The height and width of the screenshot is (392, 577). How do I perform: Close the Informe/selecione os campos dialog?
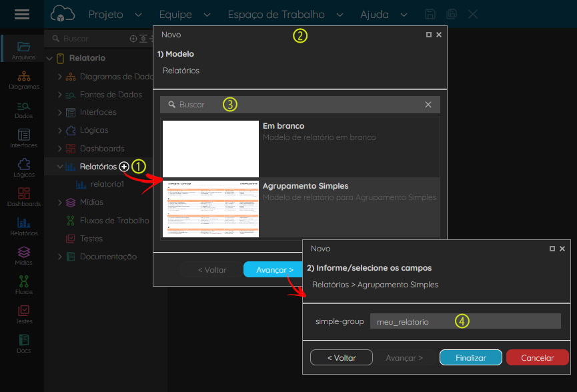pyautogui.click(x=562, y=249)
